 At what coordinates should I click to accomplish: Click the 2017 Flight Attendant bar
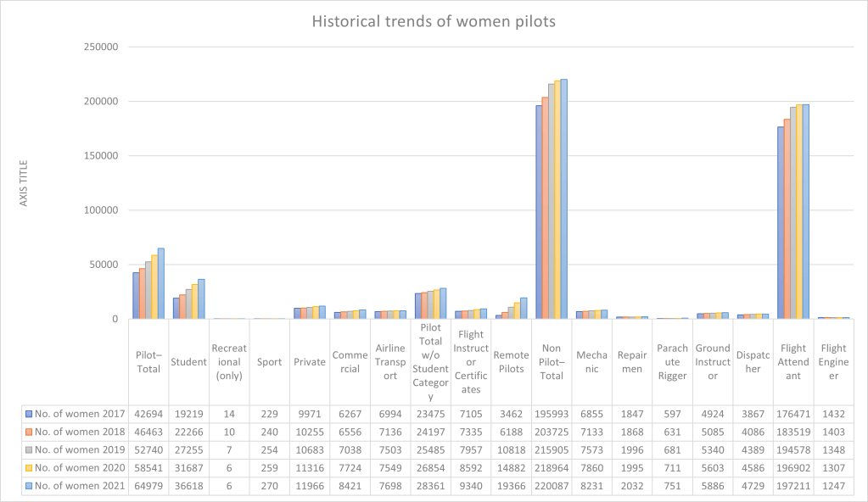[781, 223]
